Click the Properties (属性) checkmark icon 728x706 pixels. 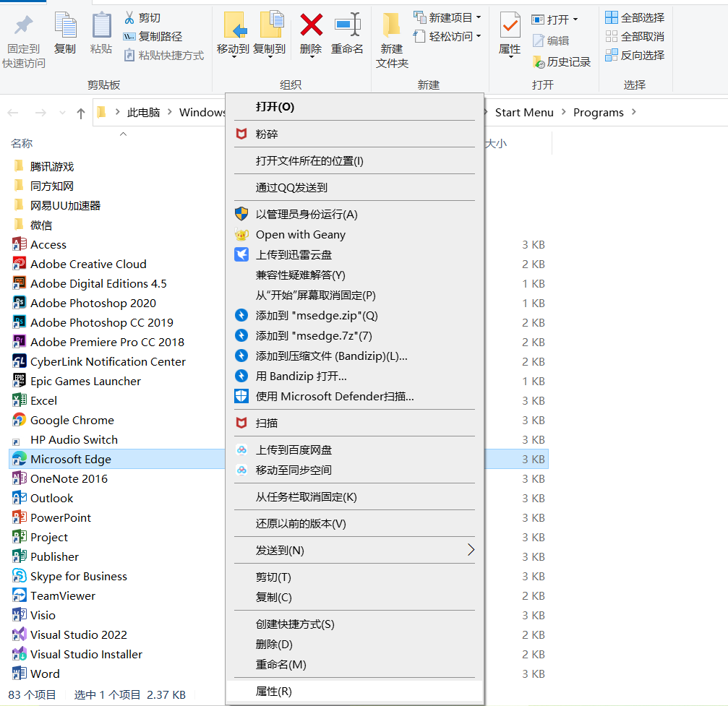pos(510,25)
